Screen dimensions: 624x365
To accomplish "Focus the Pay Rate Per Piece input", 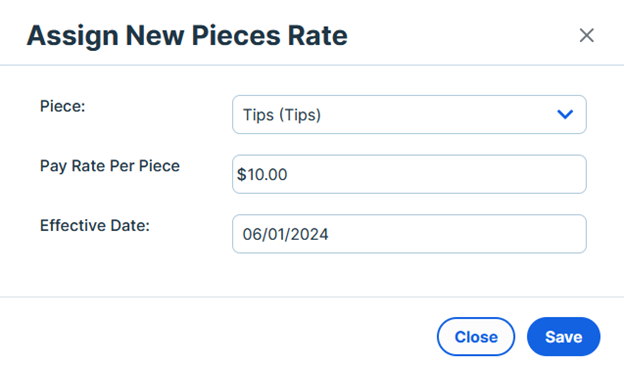I will pyautogui.click(x=409, y=174).
